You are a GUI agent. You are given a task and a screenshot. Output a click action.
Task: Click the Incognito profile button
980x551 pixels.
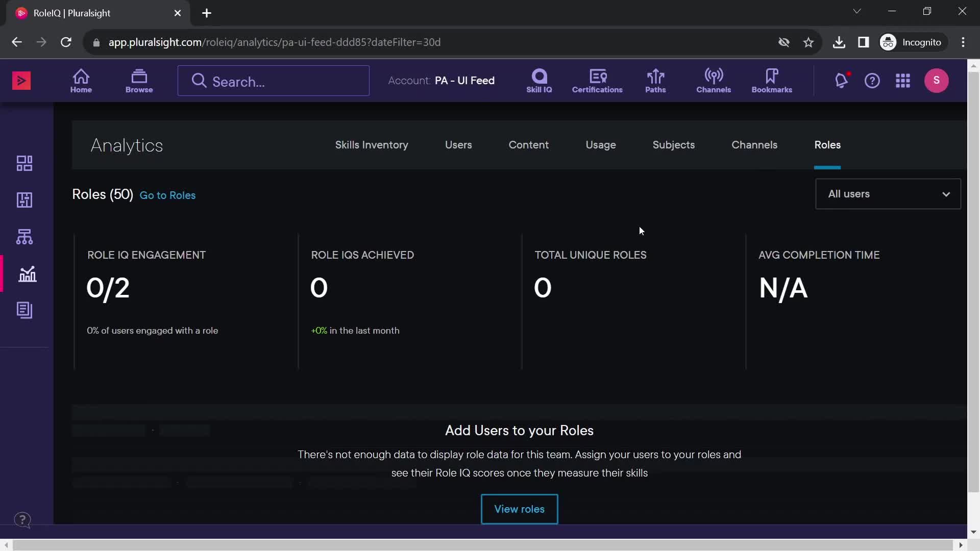[913, 42]
